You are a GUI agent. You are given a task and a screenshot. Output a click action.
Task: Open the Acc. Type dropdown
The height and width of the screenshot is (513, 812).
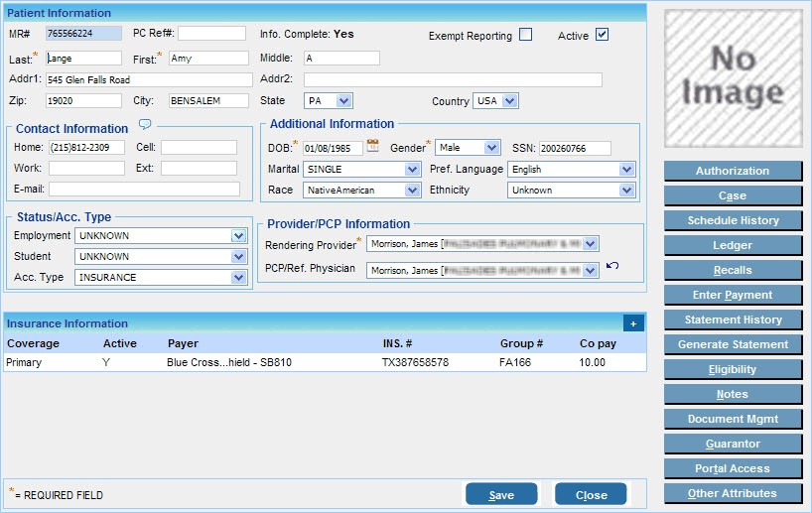coord(238,278)
